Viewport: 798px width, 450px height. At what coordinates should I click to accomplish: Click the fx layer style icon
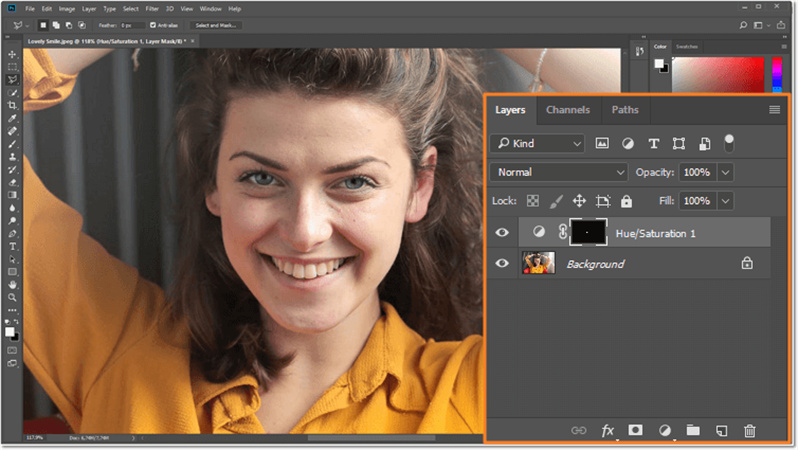pos(607,430)
